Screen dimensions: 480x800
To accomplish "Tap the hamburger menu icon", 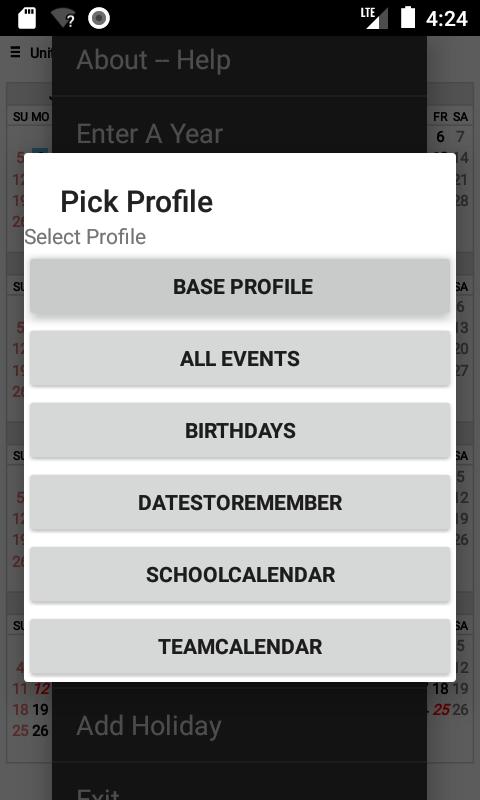I will pyautogui.click(x=15, y=52).
